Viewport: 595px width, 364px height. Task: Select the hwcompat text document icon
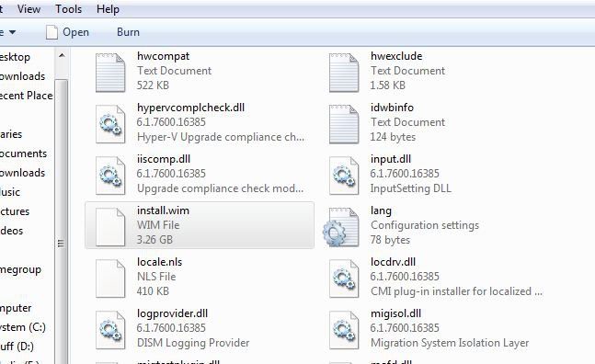(x=110, y=73)
